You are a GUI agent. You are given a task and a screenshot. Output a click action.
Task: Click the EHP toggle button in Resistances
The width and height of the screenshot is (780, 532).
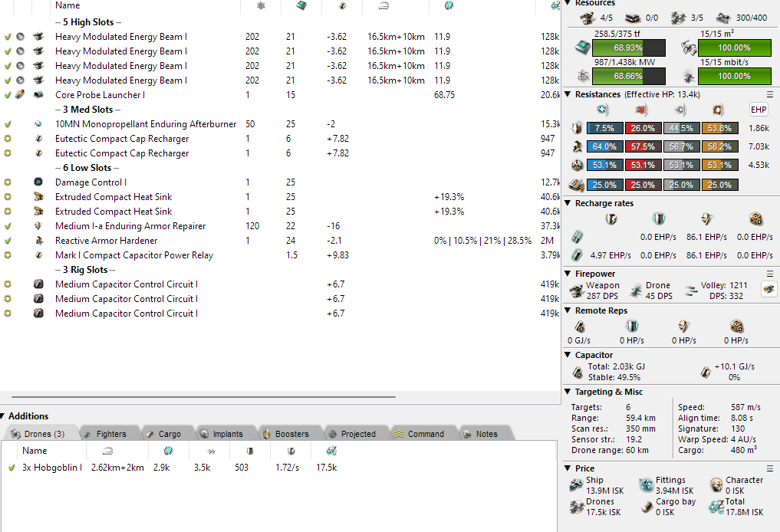(x=758, y=110)
